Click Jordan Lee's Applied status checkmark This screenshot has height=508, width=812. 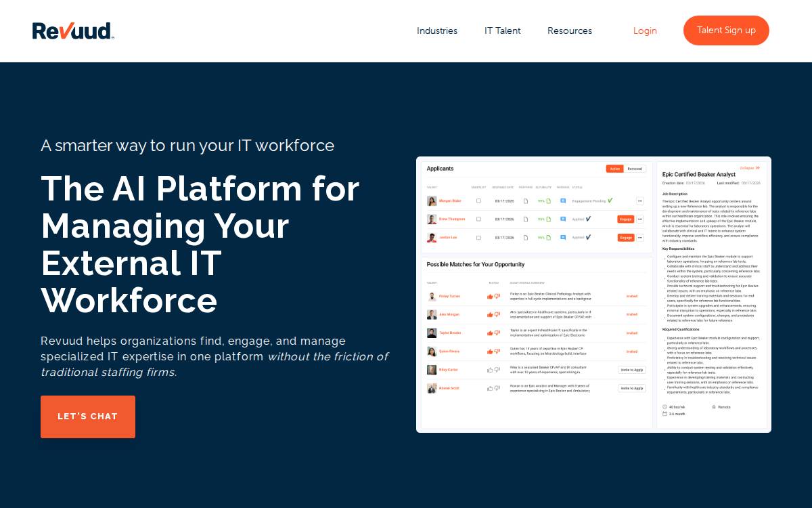tap(588, 237)
